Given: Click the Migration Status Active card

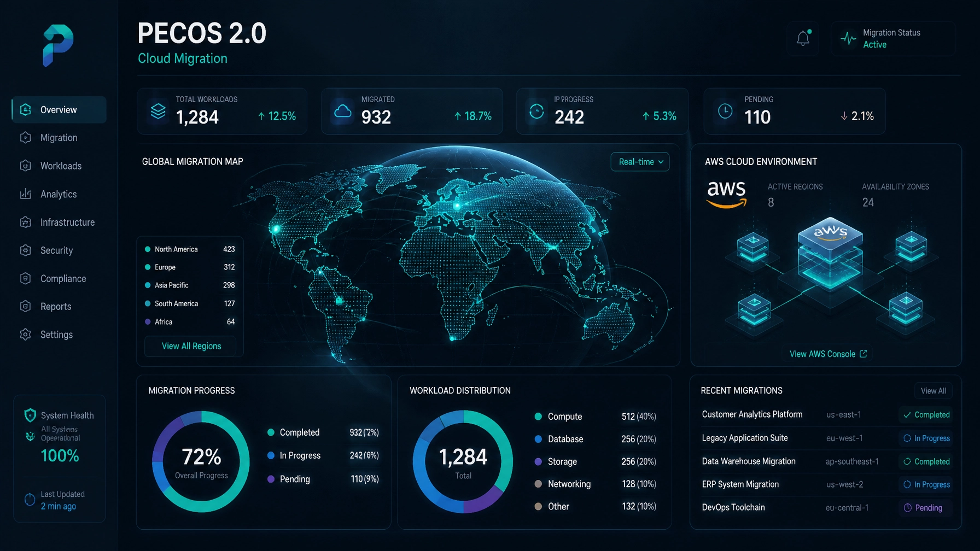Looking at the screenshot, I should pyautogui.click(x=893, y=39).
